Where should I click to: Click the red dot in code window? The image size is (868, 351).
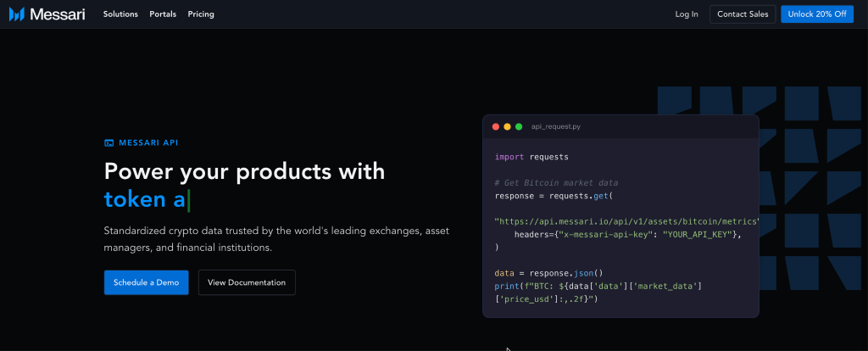(x=496, y=126)
